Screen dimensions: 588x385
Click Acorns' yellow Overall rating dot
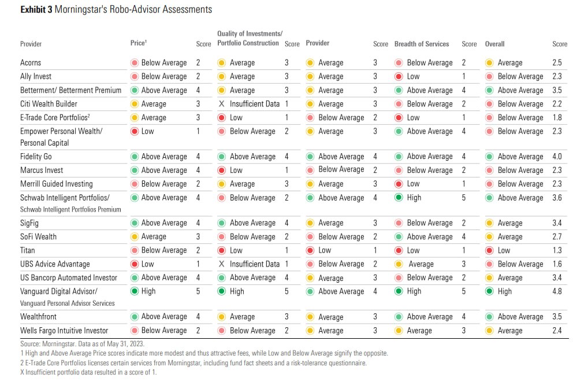[x=489, y=62]
